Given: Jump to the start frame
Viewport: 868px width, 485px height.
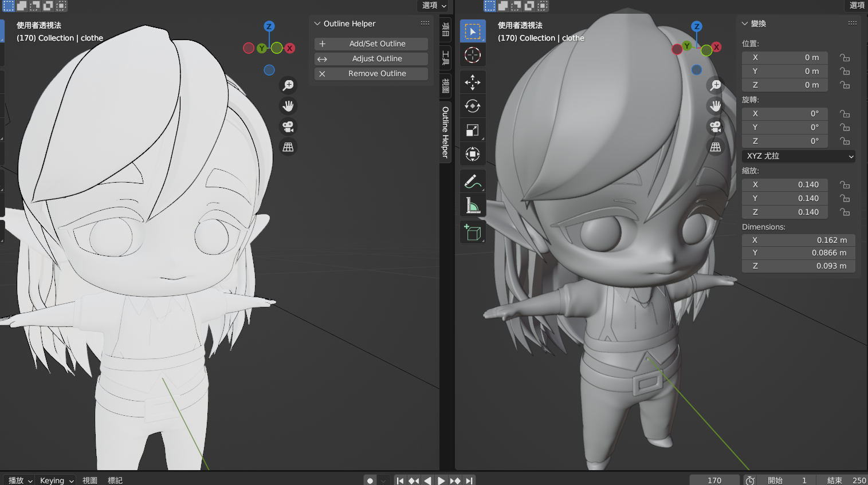Looking at the screenshot, I should [400, 480].
